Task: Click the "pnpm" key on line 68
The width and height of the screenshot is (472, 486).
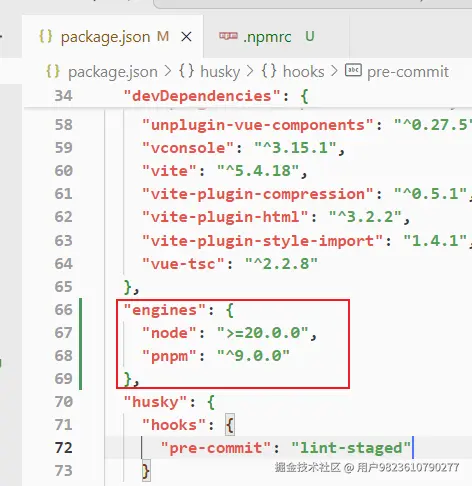Action: pyautogui.click(x=169, y=356)
